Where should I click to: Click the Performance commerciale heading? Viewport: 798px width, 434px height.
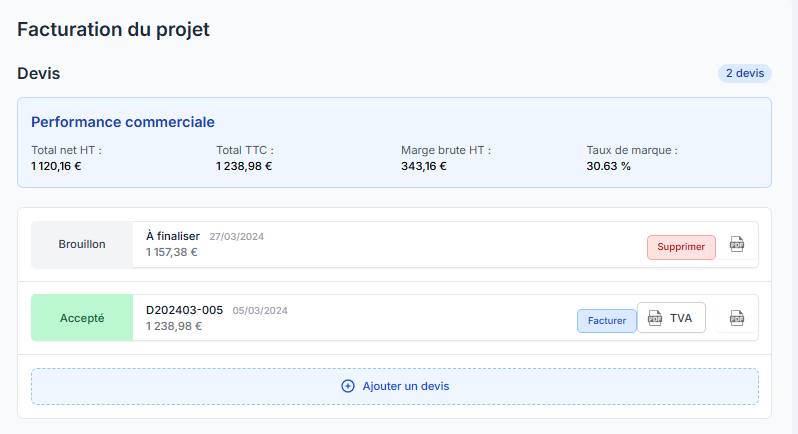123,122
